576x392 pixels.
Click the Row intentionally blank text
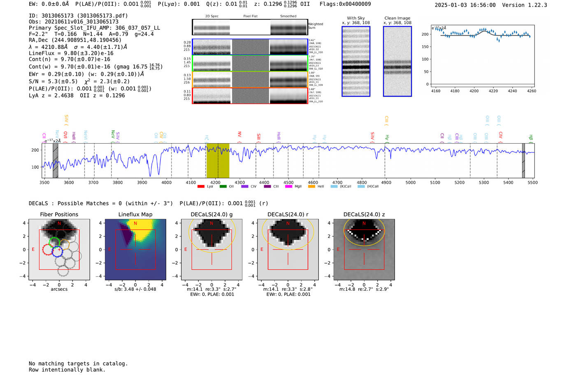tap(67, 370)
